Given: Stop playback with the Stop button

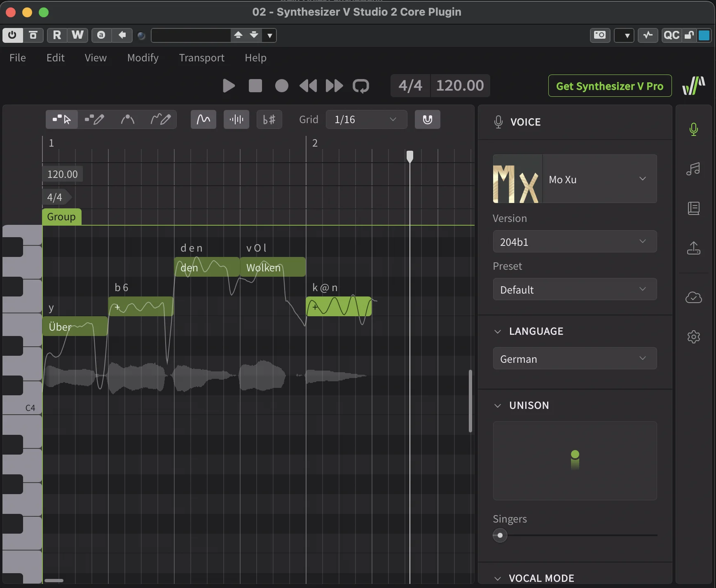Looking at the screenshot, I should [x=255, y=86].
